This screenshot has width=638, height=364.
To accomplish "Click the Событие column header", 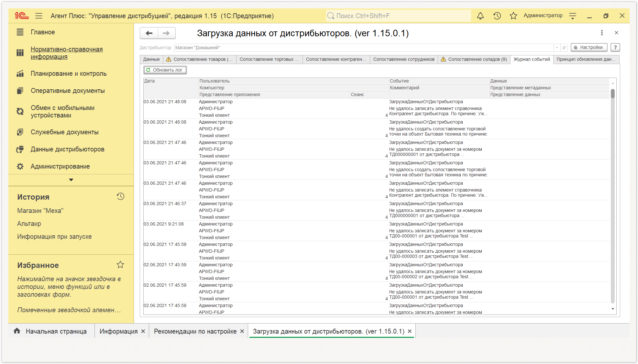I will tap(439, 81).
